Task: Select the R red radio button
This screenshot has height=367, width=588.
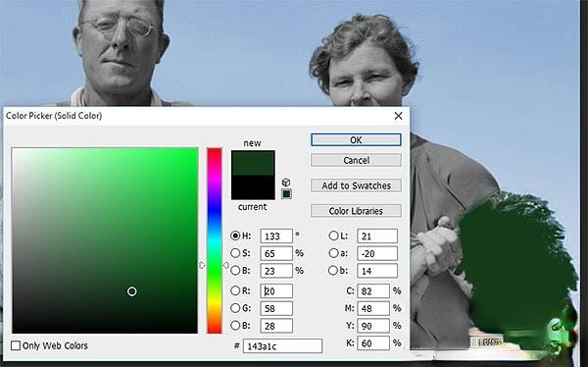Action: coord(235,290)
